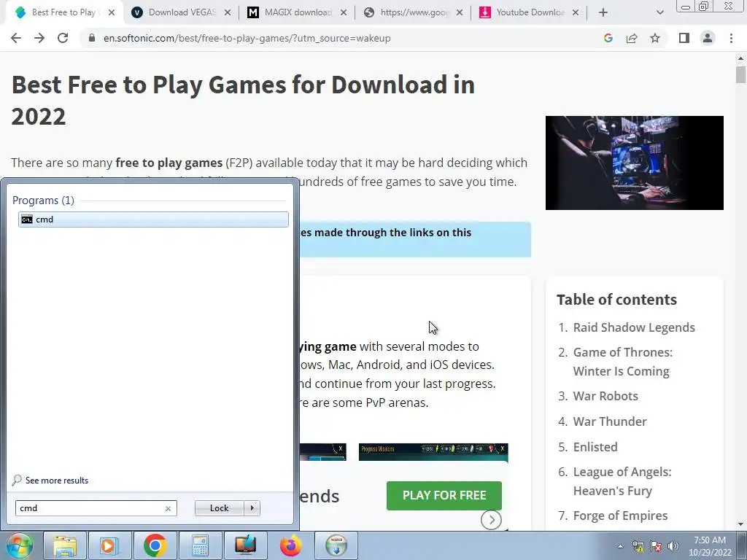Viewport: 747px width, 560px height.
Task: Expand shutdown options arrow next to Lock
Action: coord(252,508)
